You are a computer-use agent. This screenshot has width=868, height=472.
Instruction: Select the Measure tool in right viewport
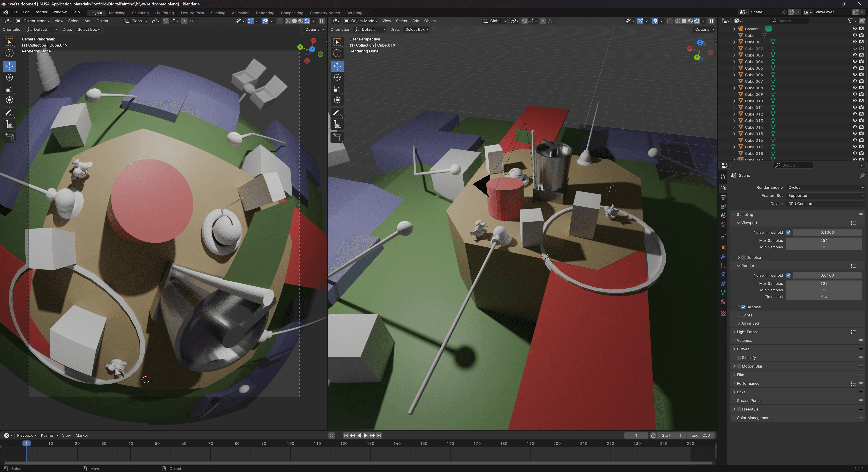pos(337,125)
